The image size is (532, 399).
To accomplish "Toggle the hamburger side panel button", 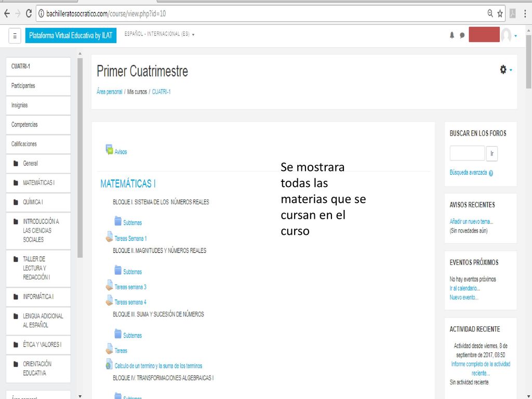I will (x=15, y=35).
